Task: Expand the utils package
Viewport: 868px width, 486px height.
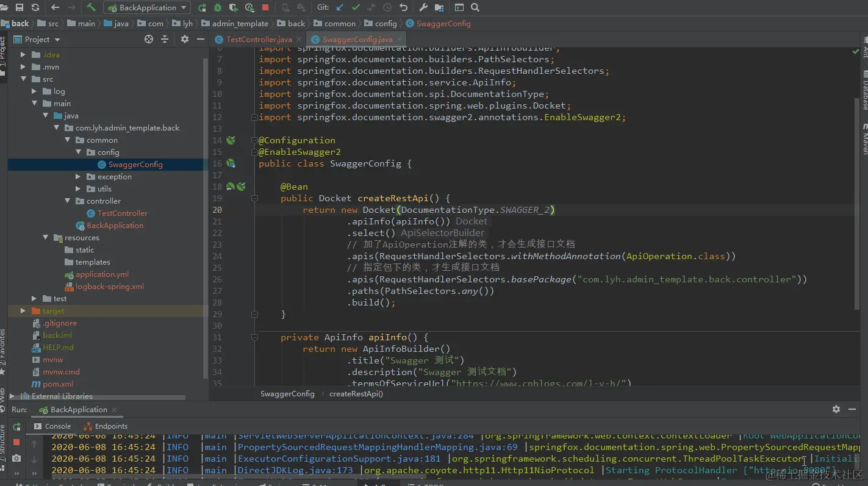Action: [x=78, y=188]
